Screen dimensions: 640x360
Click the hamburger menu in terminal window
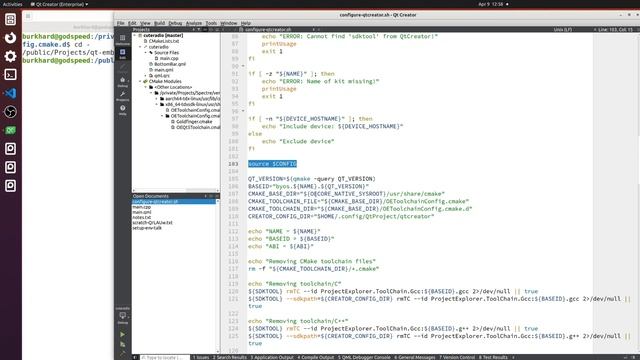28,16
